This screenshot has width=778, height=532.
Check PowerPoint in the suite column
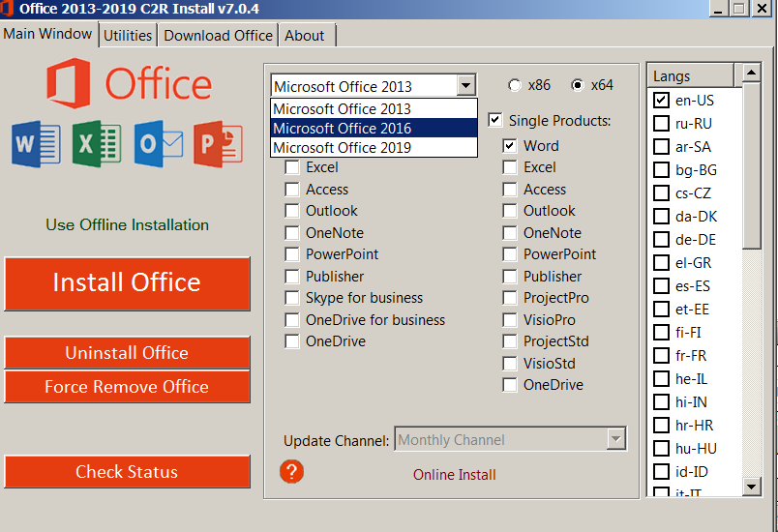point(292,254)
